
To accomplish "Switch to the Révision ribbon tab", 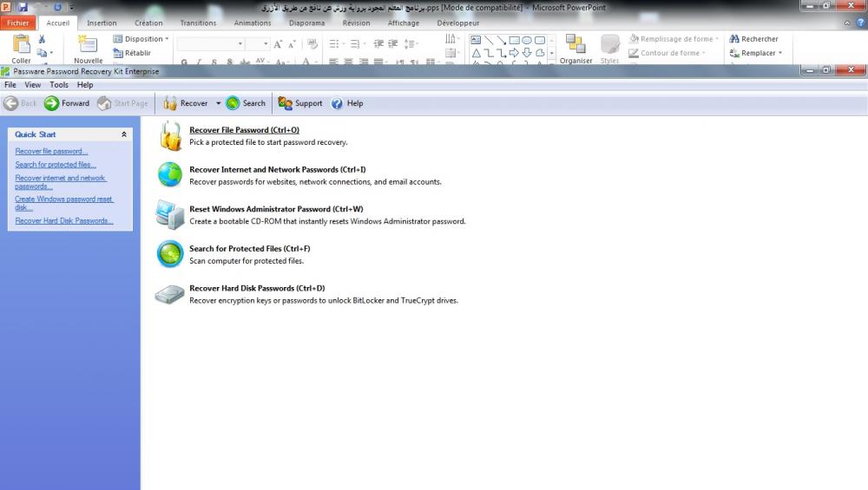I will 356,23.
